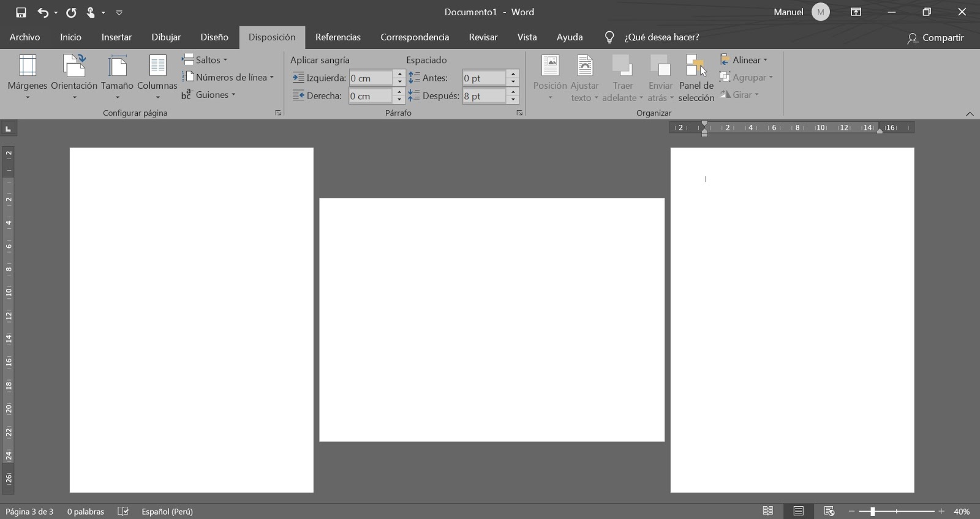This screenshot has height=519, width=980.
Task: Switch to the Inicio tab
Action: (70, 37)
